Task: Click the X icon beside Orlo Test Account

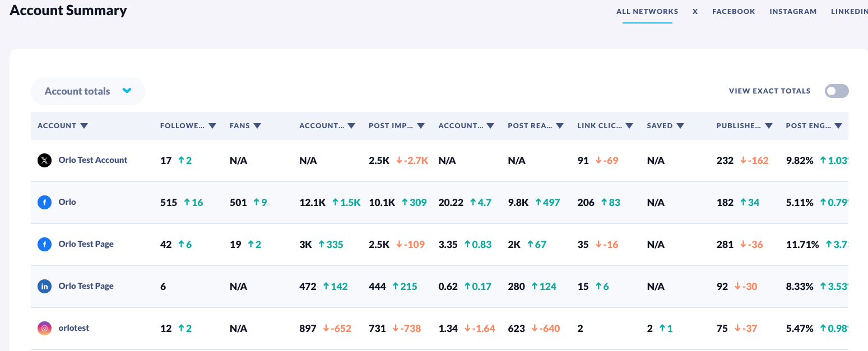Action: (45, 161)
